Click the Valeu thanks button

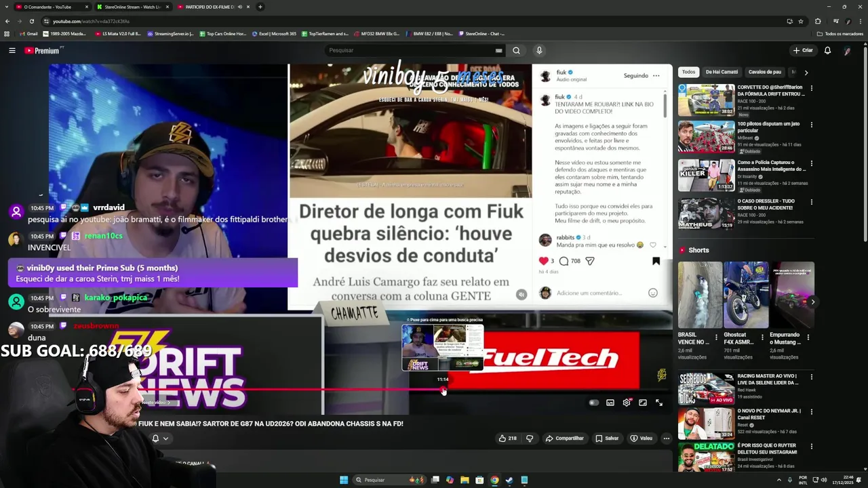tap(642, 439)
